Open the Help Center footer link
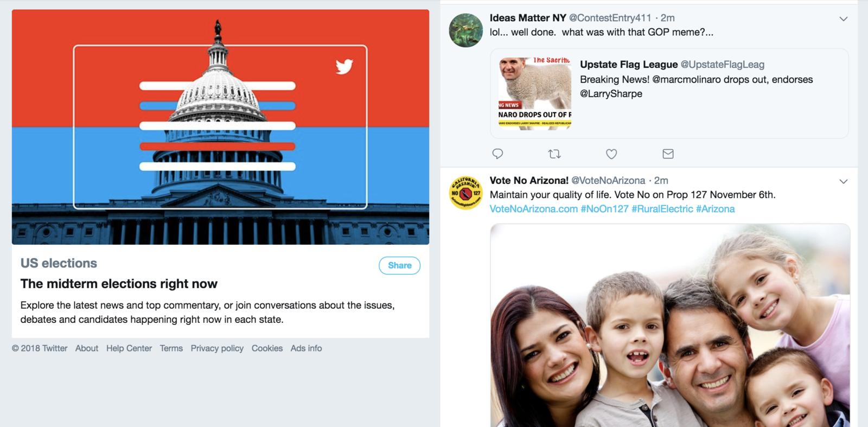This screenshot has width=868, height=427. pyautogui.click(x=129, y=348)
